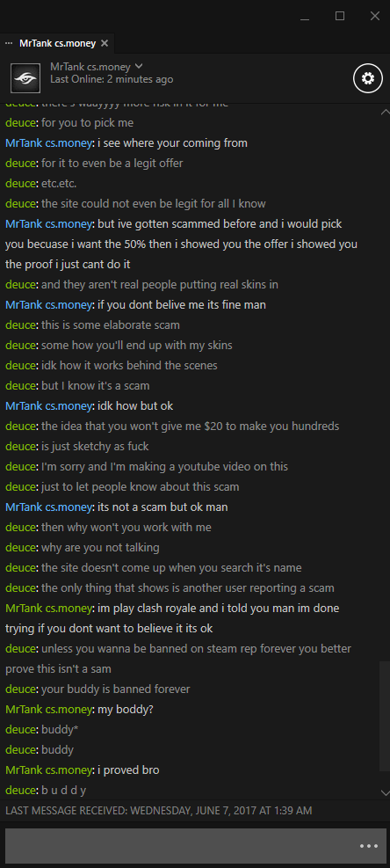Close the MrTank cs.money chat tab

105,43
